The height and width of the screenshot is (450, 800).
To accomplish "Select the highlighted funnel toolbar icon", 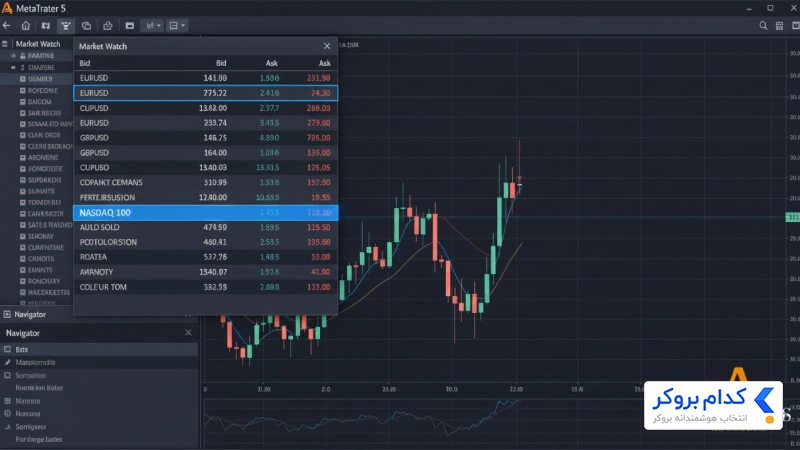I will (x=66, y=26).
